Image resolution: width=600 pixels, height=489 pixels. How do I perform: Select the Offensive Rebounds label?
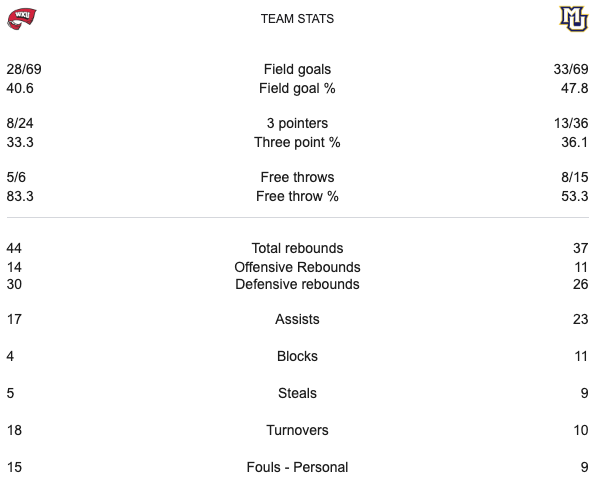(297, 267)
